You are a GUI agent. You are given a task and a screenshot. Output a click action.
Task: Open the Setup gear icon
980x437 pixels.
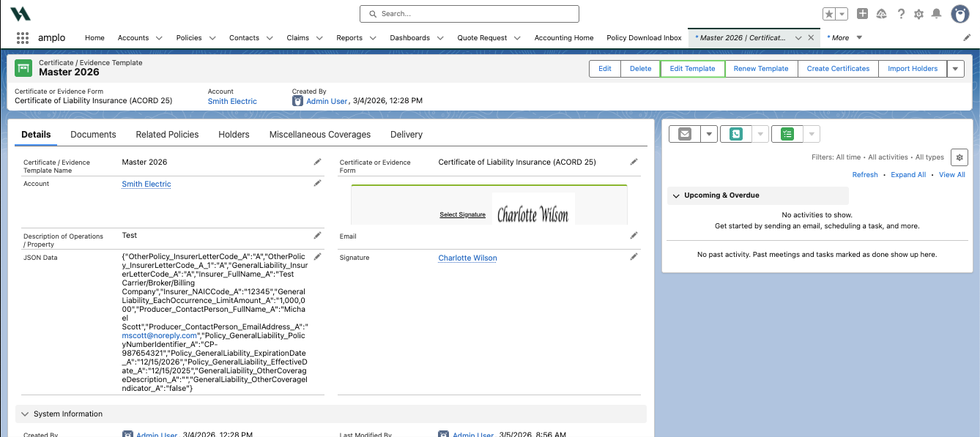(918, 14)
